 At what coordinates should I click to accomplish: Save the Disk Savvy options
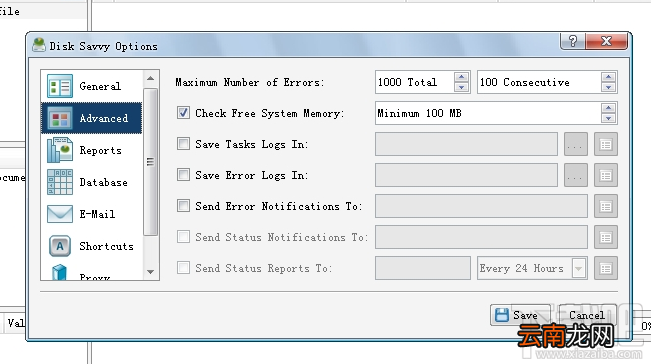click(x=520, y=315)
